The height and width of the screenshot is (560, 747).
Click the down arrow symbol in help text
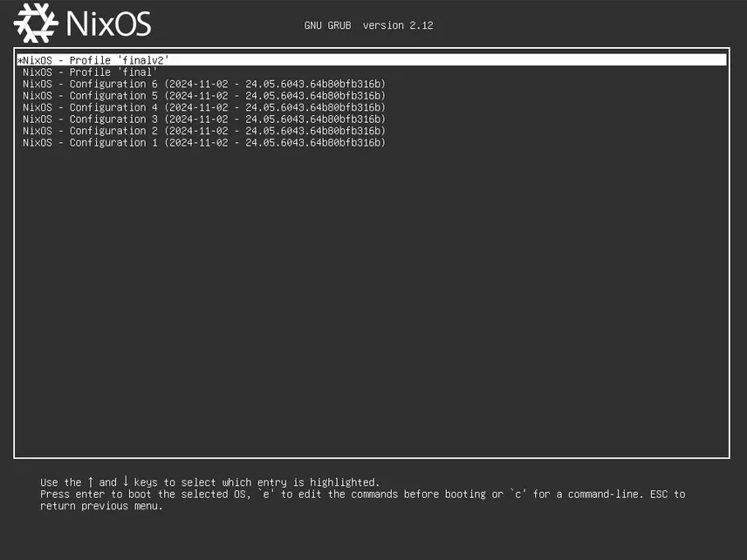point(126,481)
